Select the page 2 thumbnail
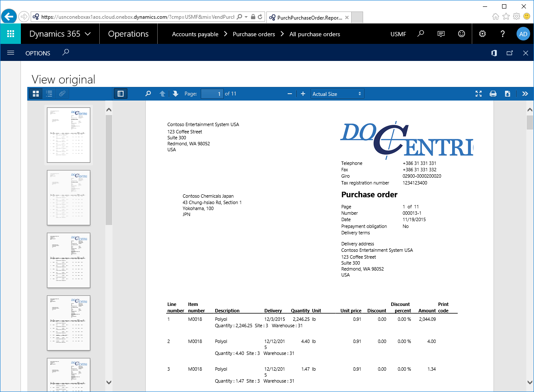This screenshot has width=534, height=392. tap(69, 198)
